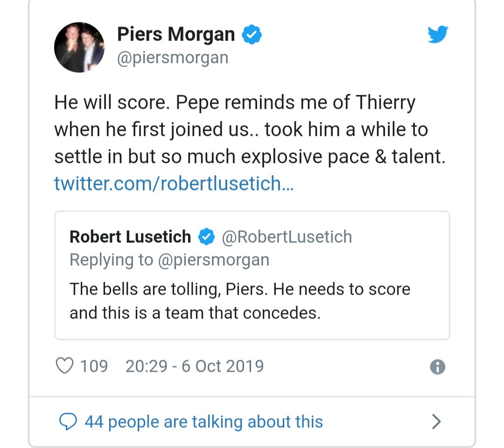Viewport: 504px width, 448px height.
Task: Click the @RobertLusetich handle
Action: (x=287, y=236)
